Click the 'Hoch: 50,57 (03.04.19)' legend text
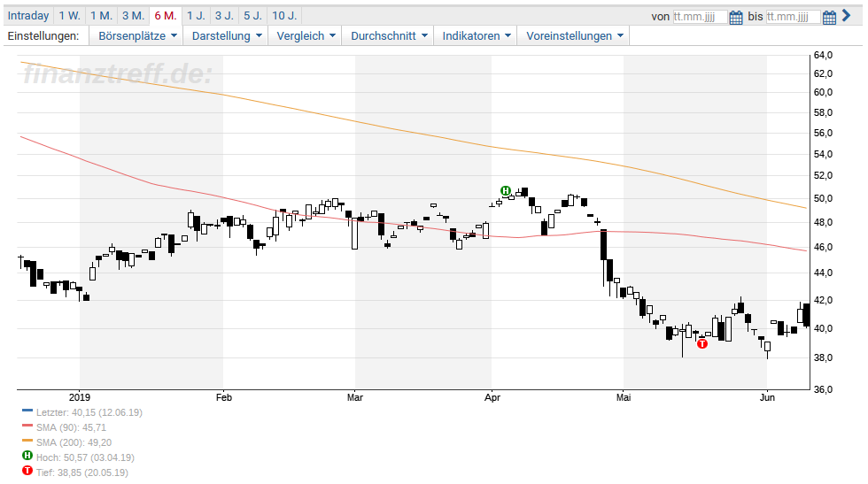Image resolution: width=868 pixels, height=484 pixels. (x=85, y=457)
